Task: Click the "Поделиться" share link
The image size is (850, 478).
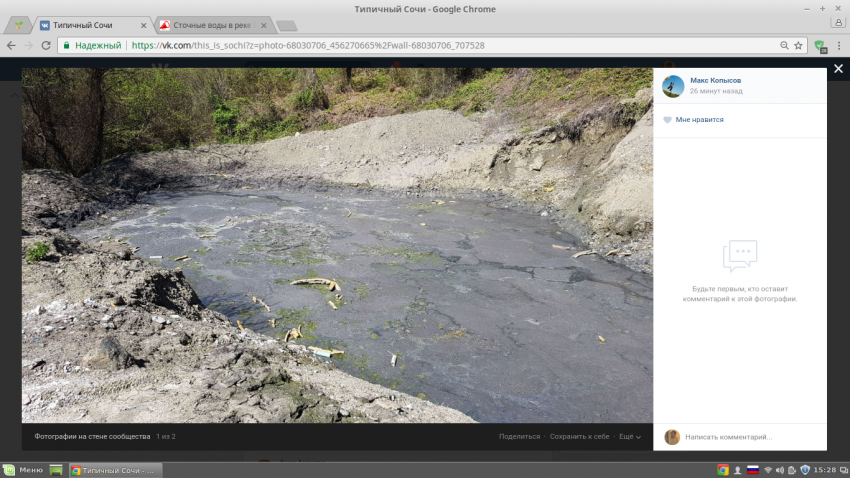Action: 519,437
